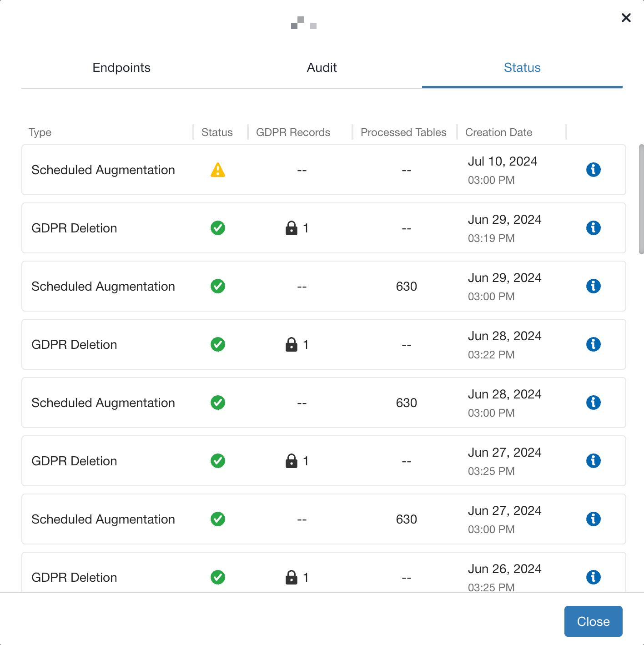Click the Processed Tables column header
This screenshot has width=644, height=645.
[403, 132]
